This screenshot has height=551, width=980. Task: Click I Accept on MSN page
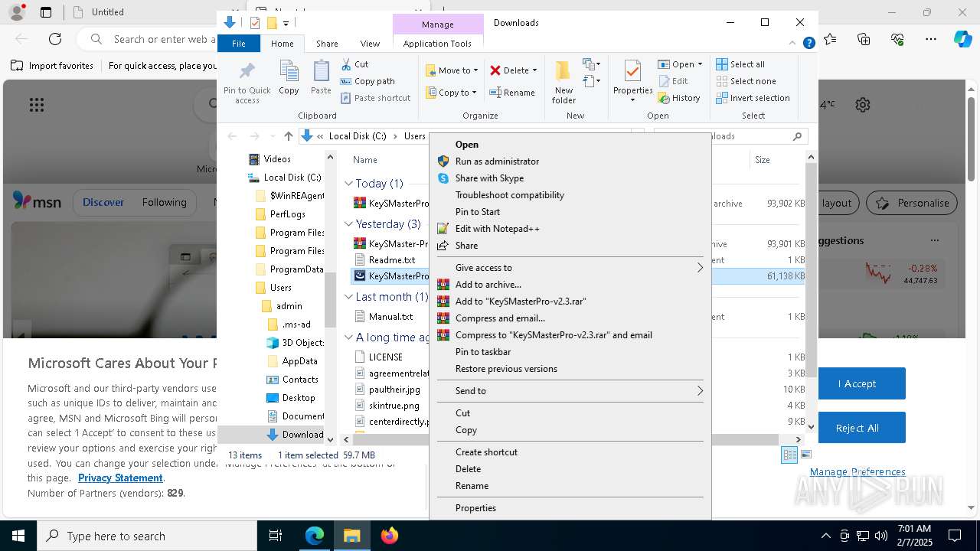pos(857,383)
